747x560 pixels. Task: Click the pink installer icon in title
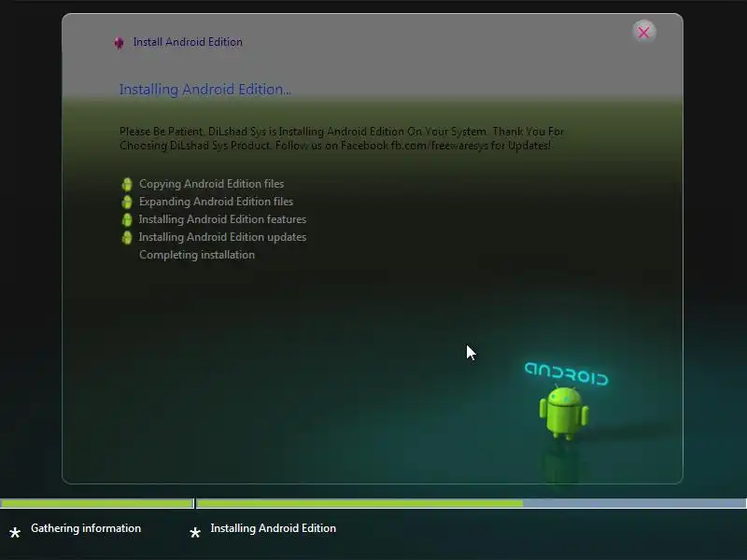[119, 43]
